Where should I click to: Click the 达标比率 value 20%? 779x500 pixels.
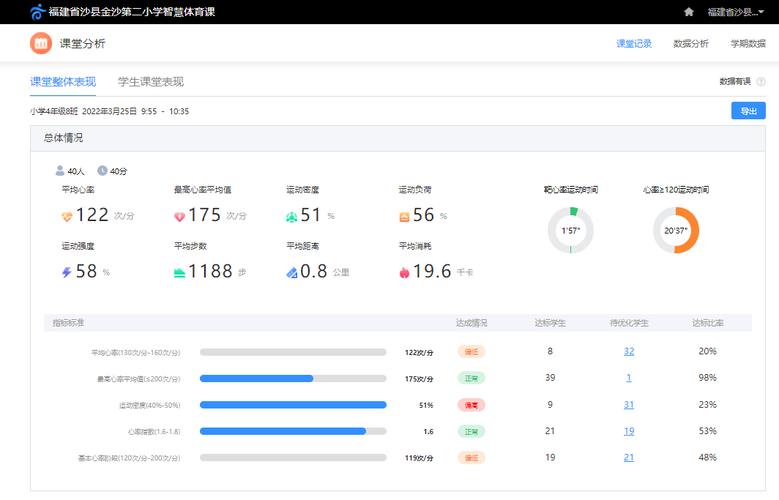tap(707, 351)
